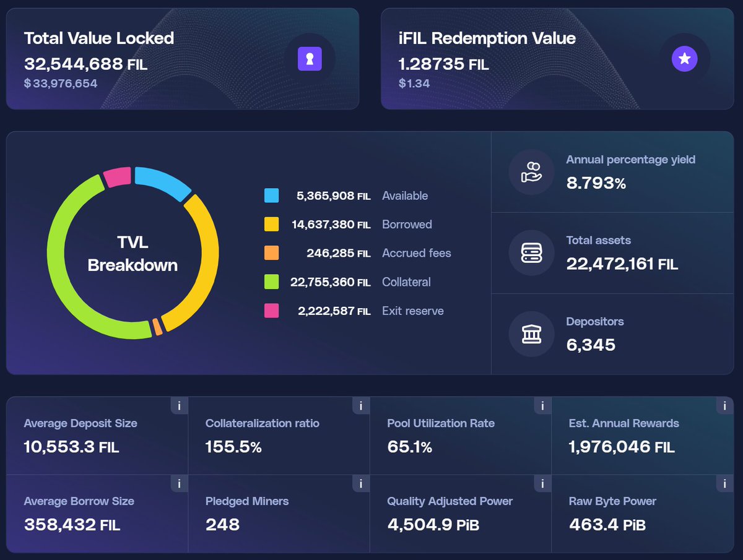The image size is (743, 560).
Task: Show info for Est. Annual Rewards
Action: pos(724,406)
